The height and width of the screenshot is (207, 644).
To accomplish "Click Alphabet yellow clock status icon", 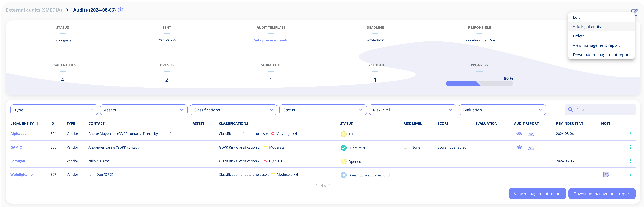I will pyautogui.click(x=344, y=134).
